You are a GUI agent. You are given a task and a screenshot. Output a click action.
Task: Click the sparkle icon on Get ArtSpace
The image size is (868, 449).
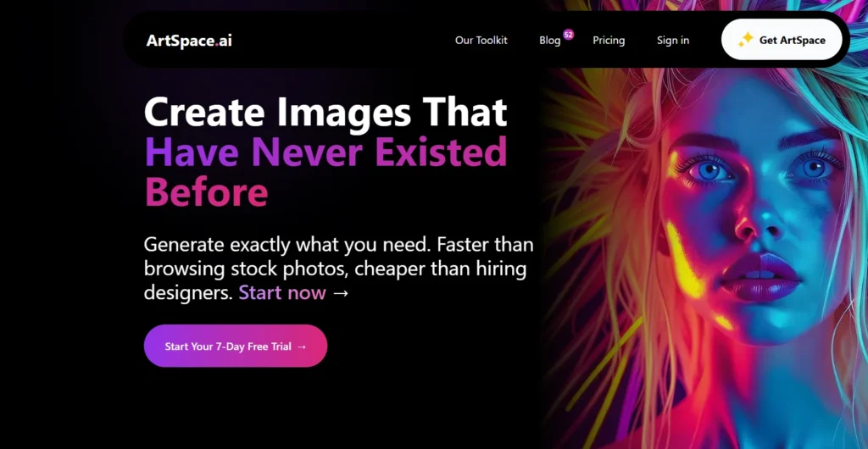[x=746, y=39]
